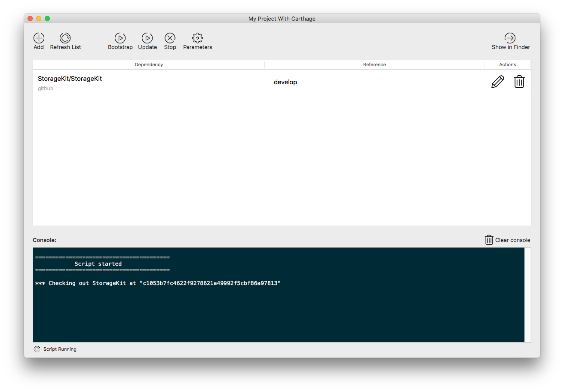This screenshot has width=564, height=392.
Task: Maximize the window with green button
Action: coord(47,18)
